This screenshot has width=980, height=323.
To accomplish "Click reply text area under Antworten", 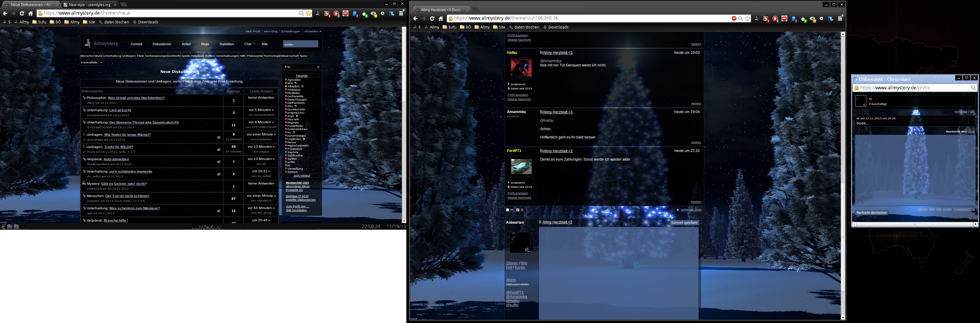I will click(618, 273).
